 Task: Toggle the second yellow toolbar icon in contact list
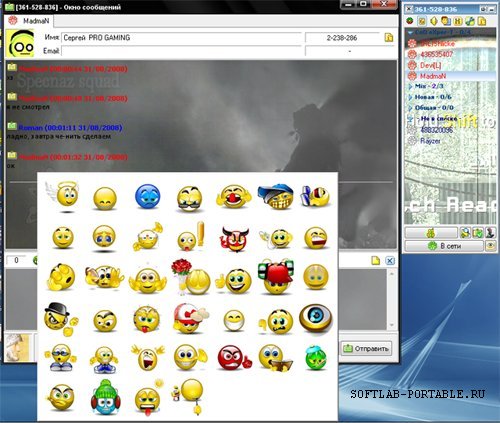pos(422,21)
